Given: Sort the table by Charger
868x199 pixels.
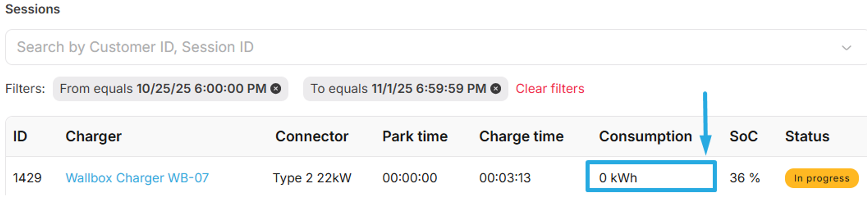Looking at the screenshot, I should click(94, 136).
